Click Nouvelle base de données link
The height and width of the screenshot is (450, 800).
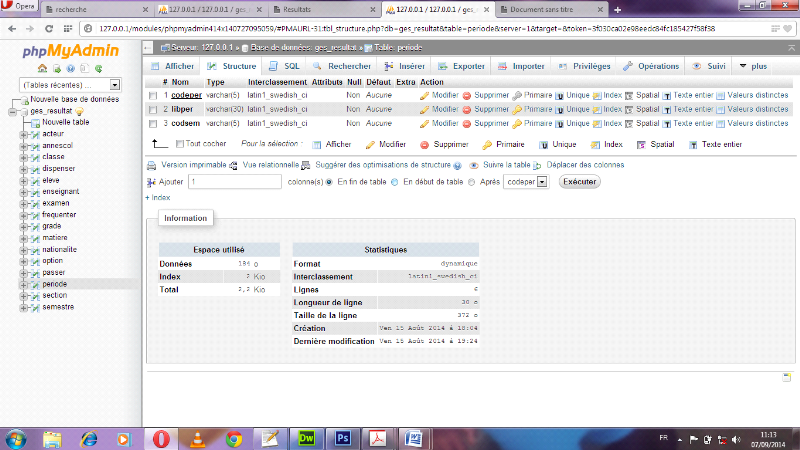click(x=74, y=99)
